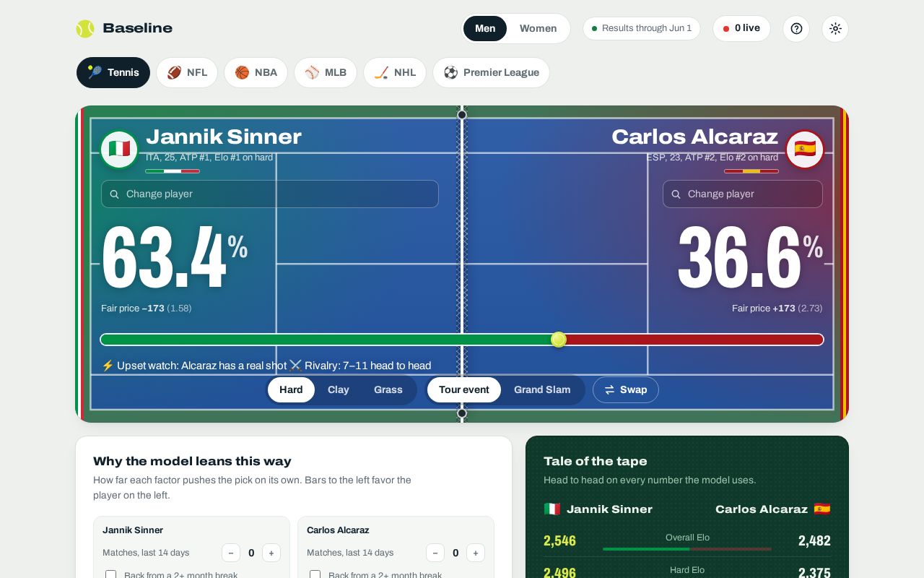The height and width of the screenshot is (578, 924).
Task: Click the 0 live indicator button
Action: (741, 29)
